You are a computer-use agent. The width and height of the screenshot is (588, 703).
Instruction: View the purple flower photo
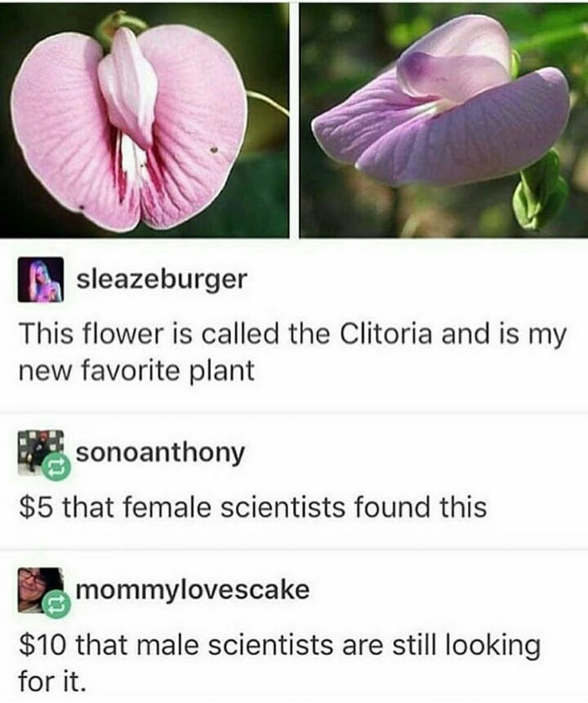(444, 120)
